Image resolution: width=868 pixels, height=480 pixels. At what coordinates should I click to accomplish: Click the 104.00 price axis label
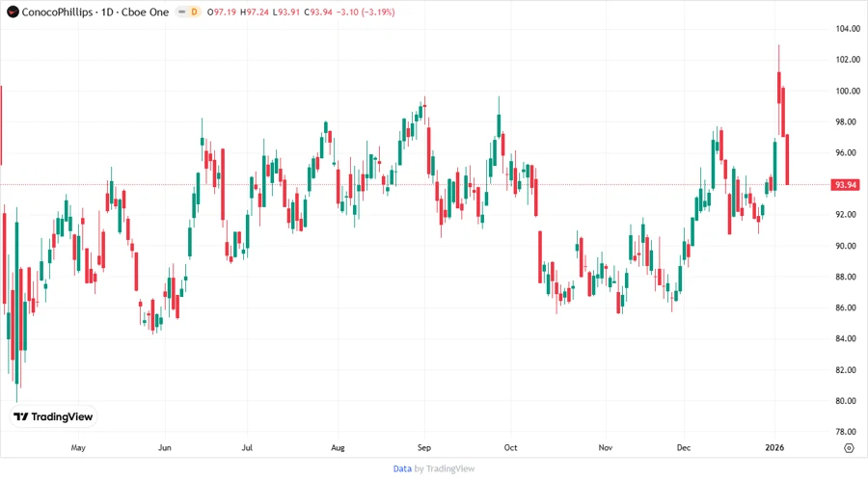coord(848,29)
